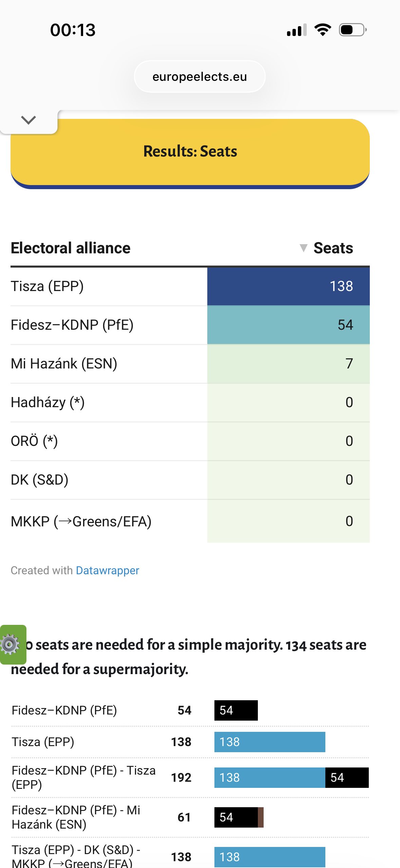Open the europeelects.eu address bar
The height and width of the screenshot is (868, 400).
(x=199, y=77)
